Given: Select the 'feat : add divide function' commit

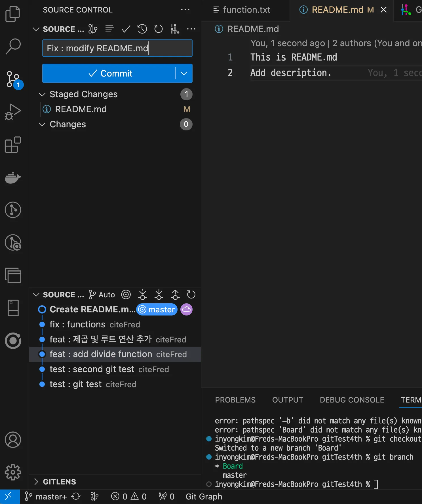Looking at the screenshot, I should [115, 354].
